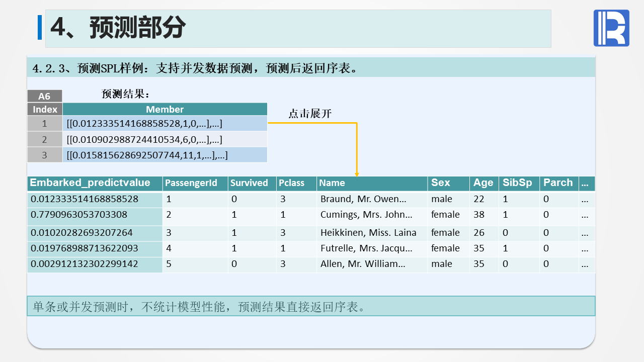This screenshot has width=644, height=362.
Task: Click the "预测结果：" label
Action: click(x=126, y=94)
